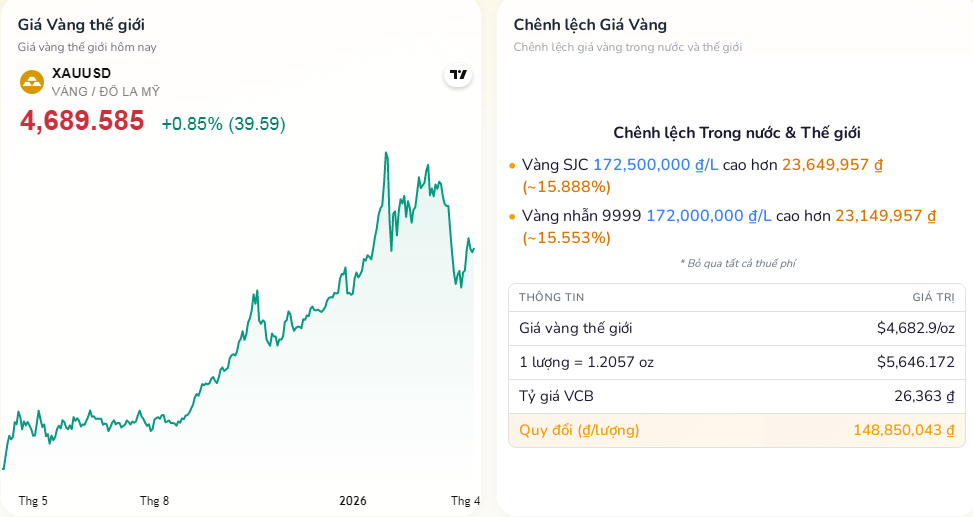
Task: Select the "Giá vàng thế giới" table row
Action: (x=736, y=328)
